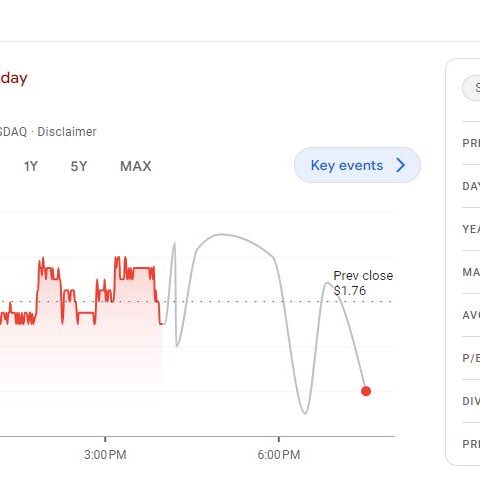Click the gray after-hours line peak
The image size is (480, 482).
point(221,235)
